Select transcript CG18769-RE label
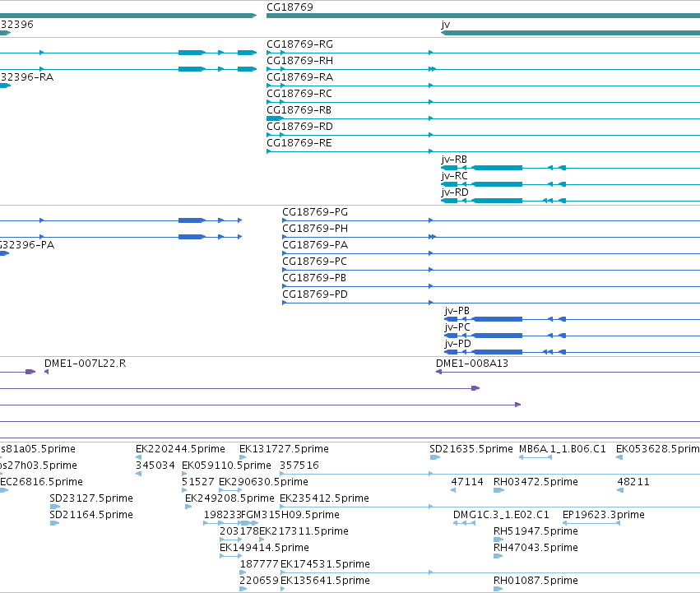Image resolution: width=700 pixels, height=593 pixels. (x=299, y=143)
